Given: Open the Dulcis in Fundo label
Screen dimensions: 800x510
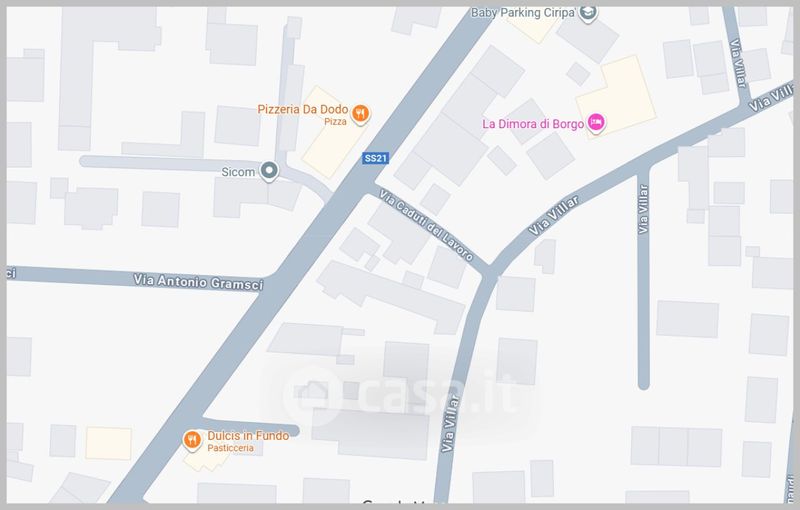Looking at the screenshot, I should coord(248,436).
